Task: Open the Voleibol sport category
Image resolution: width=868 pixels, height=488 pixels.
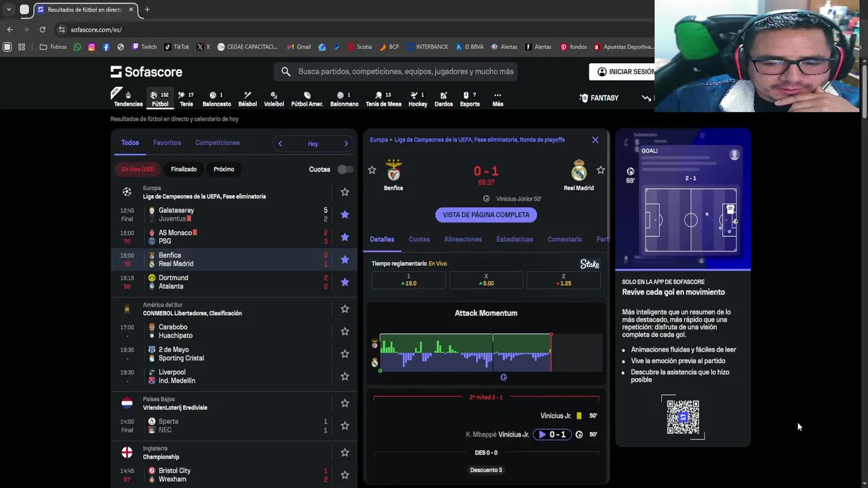Action: (x=274, y=99)
